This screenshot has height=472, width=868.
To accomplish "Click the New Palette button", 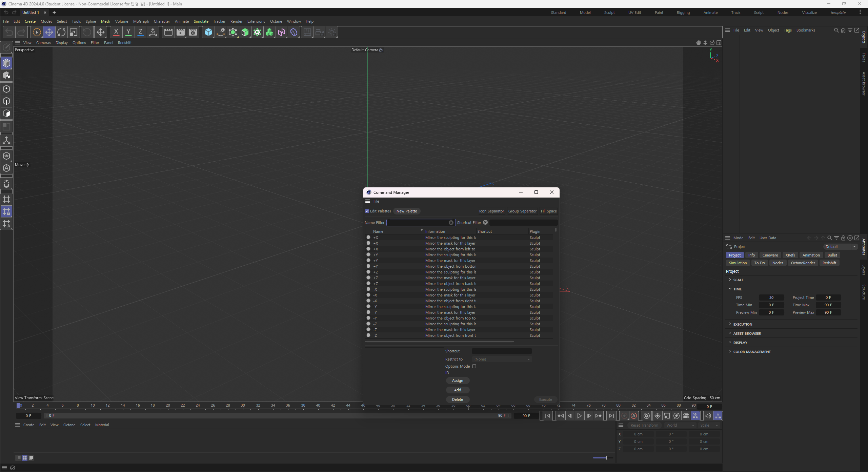I will pos(407,211).
